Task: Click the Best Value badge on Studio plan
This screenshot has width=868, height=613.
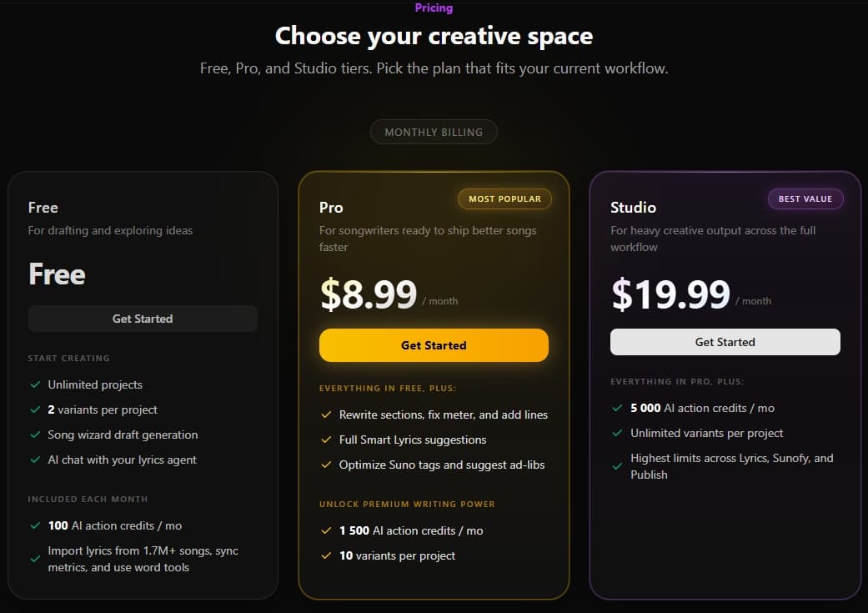Action: click(805, 198)
